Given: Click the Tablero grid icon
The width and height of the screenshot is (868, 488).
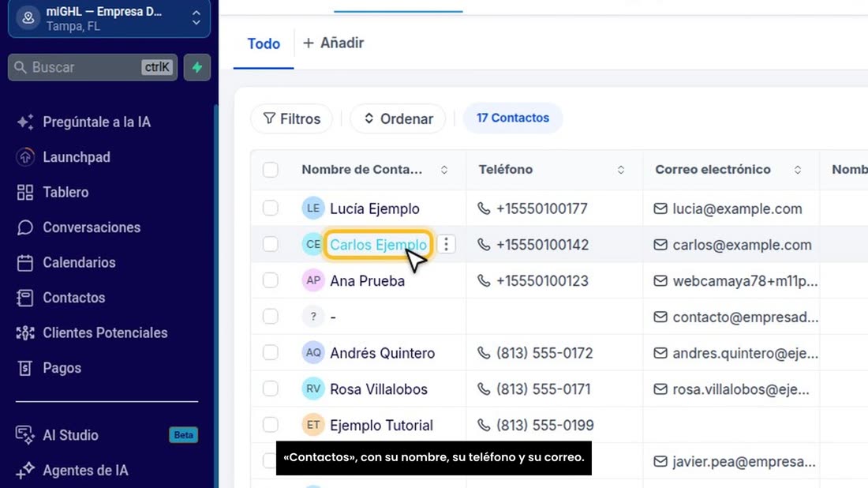Looking at the screenshot, I should (x=25, y=192).
